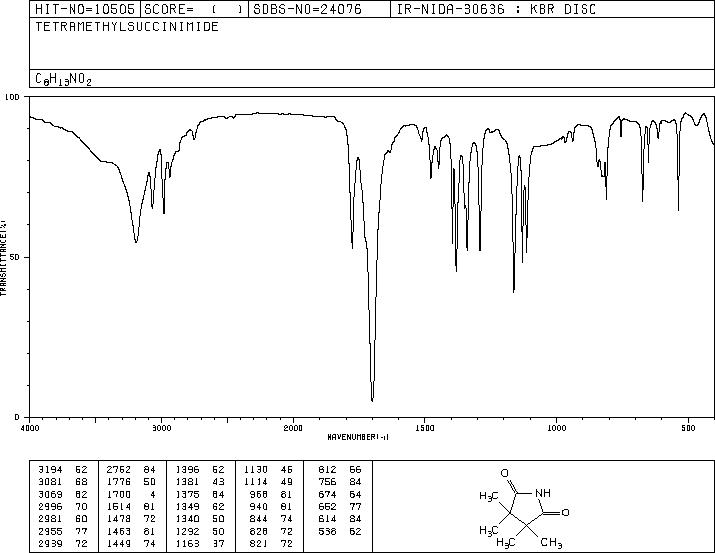Click the peak table entry 1375

tap(187, 494)
